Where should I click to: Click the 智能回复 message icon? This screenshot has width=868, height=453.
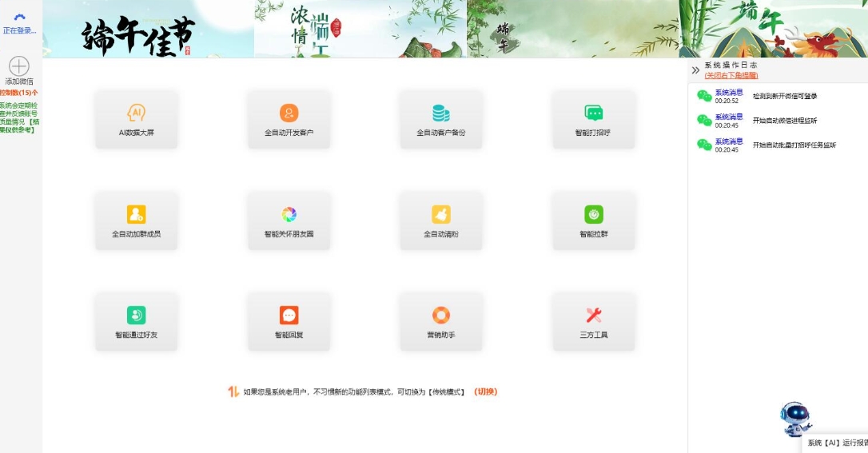point(289,321)
